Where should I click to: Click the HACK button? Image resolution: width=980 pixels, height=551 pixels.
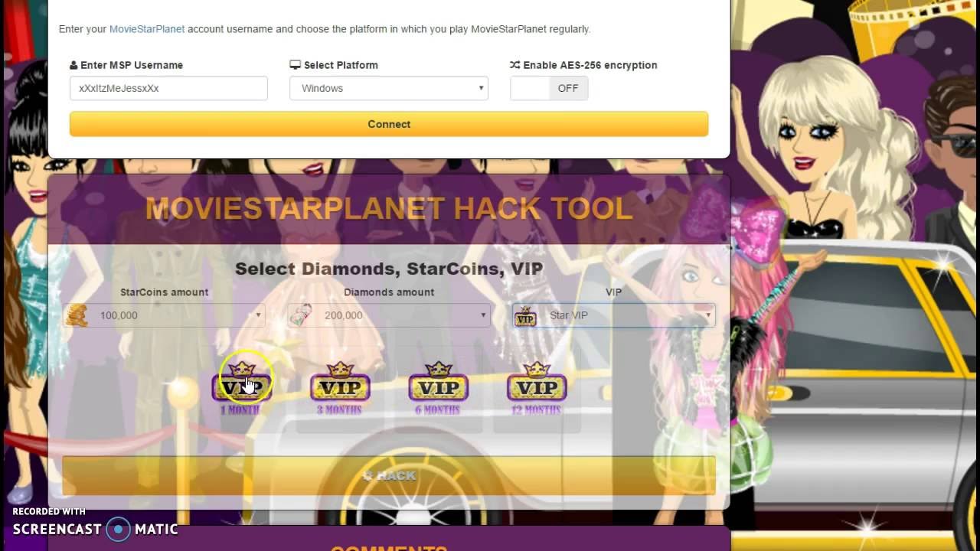tap(389, 475)
